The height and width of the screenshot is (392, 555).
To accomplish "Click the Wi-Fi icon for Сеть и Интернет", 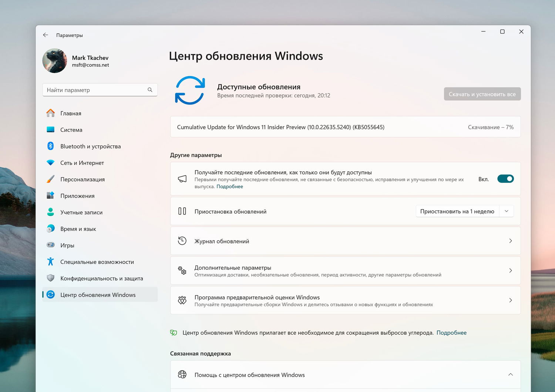I will (51, 163).
